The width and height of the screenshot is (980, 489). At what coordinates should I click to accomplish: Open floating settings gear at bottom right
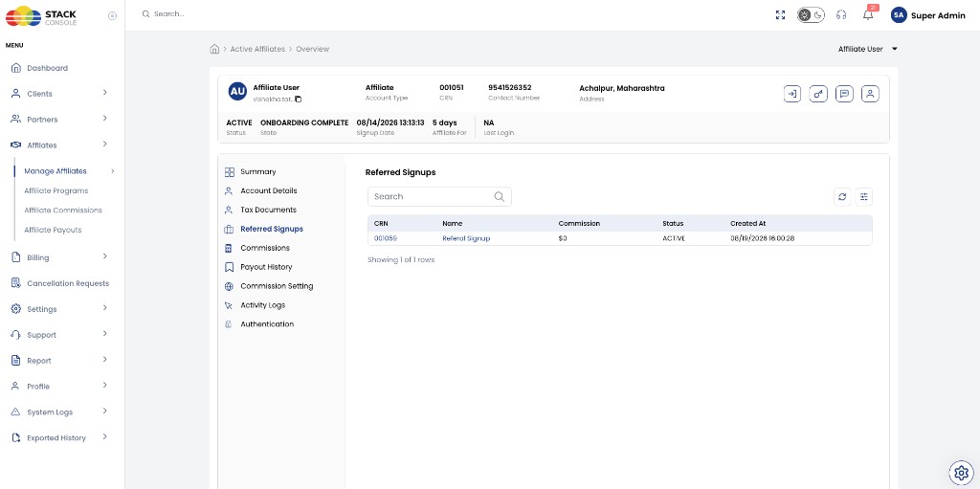(960, 472)
